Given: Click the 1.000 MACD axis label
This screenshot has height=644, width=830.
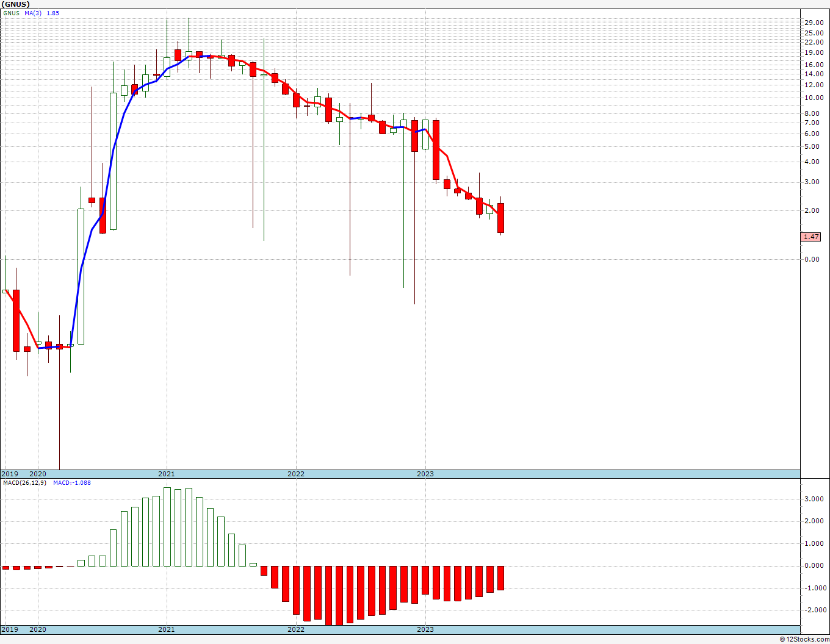Looking at the screenshot, I should [x=815, y=543].
